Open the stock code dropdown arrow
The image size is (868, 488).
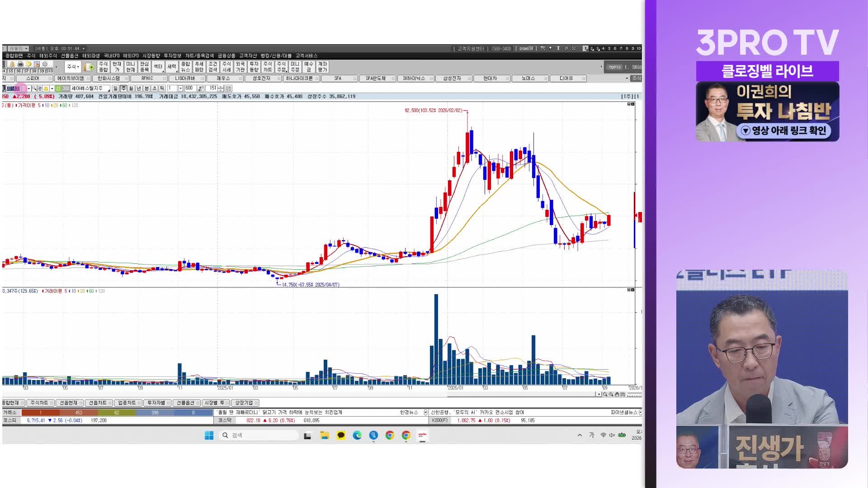click(x=29, y=89)
